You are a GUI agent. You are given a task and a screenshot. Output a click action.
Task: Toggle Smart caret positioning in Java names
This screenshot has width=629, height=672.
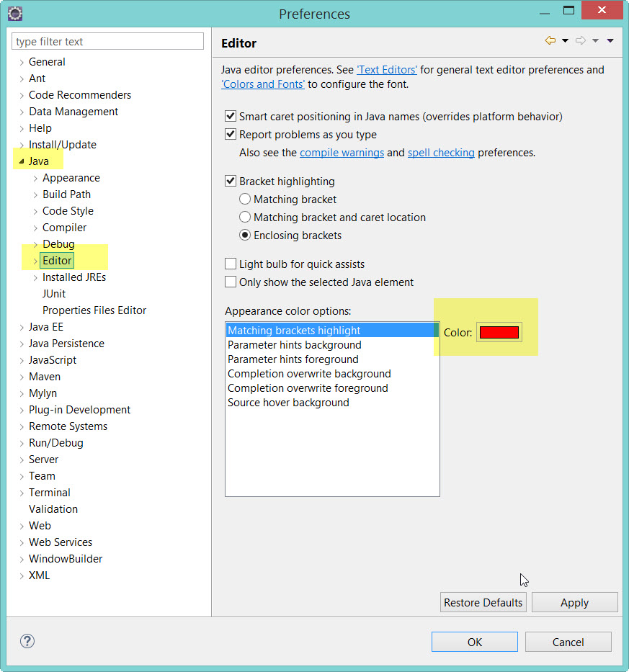(231, 116)
